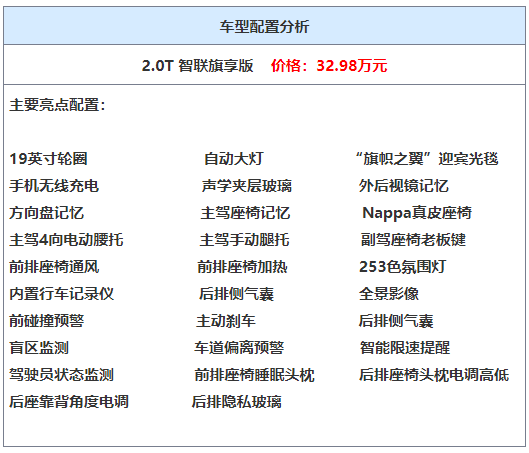Select 手机无线充电 in the list
Image resolution: width=529 pixels, height=453 pixels.
[54, 186]
